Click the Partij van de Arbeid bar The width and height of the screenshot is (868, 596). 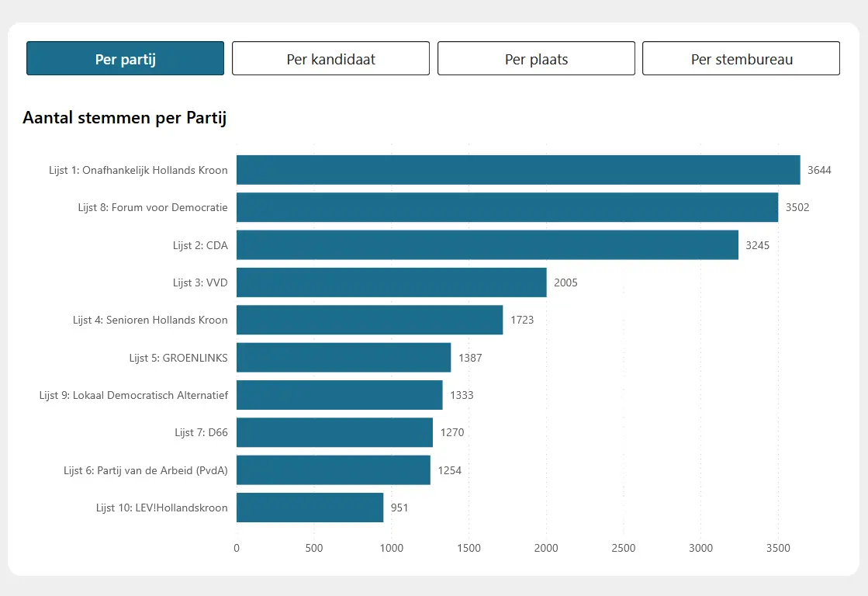[x=333, y=470]
